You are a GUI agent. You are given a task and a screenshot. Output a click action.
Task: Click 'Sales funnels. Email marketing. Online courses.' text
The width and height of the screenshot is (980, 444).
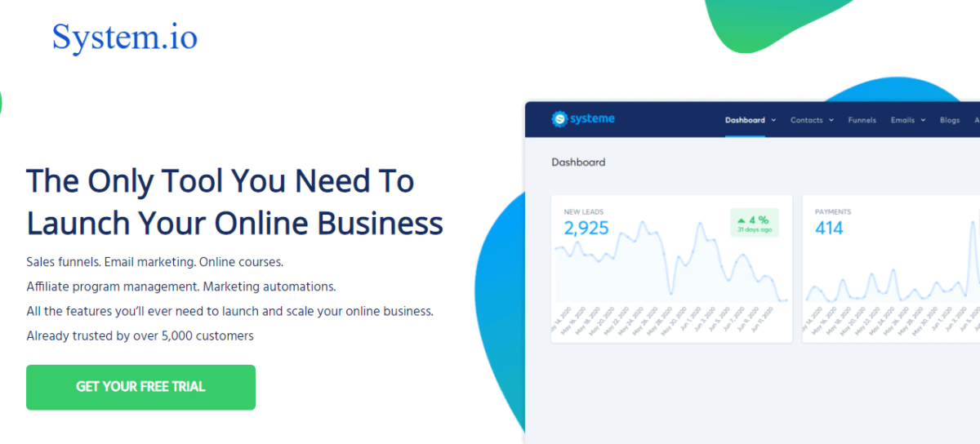coord(155,263)
